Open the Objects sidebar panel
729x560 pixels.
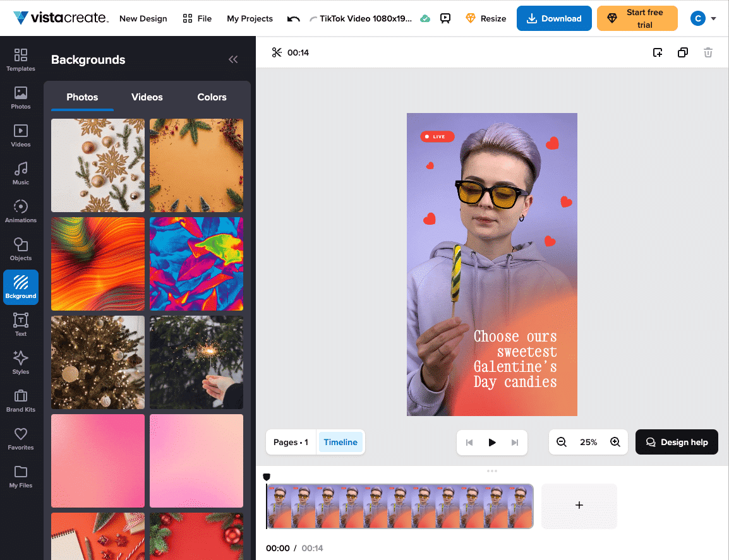coord(21,249)
